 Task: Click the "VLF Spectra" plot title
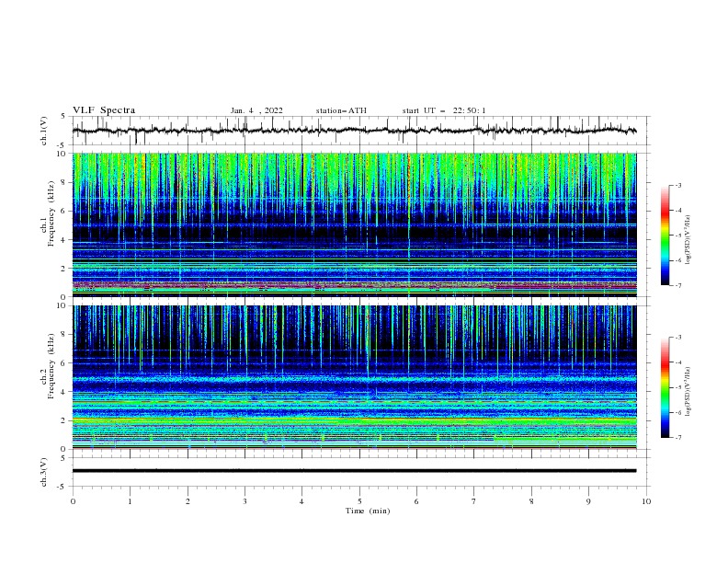pyautogui.click(x=104, y=110)
